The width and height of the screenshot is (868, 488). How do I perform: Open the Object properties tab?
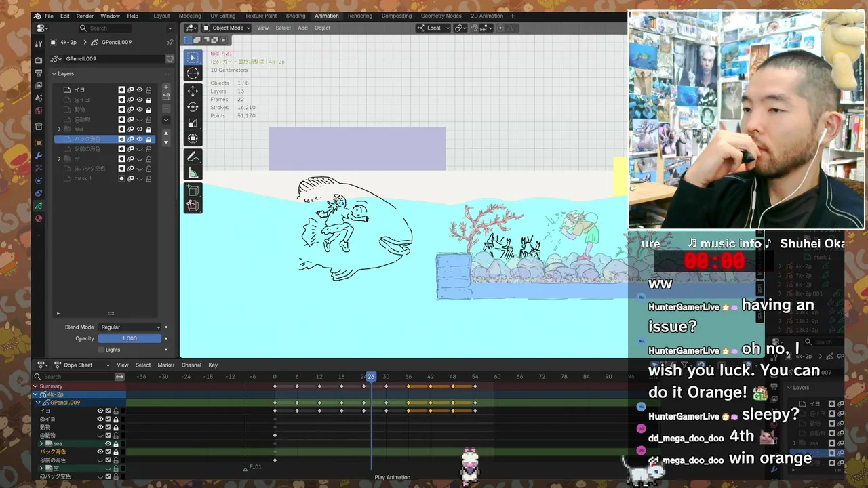(39, 142)
